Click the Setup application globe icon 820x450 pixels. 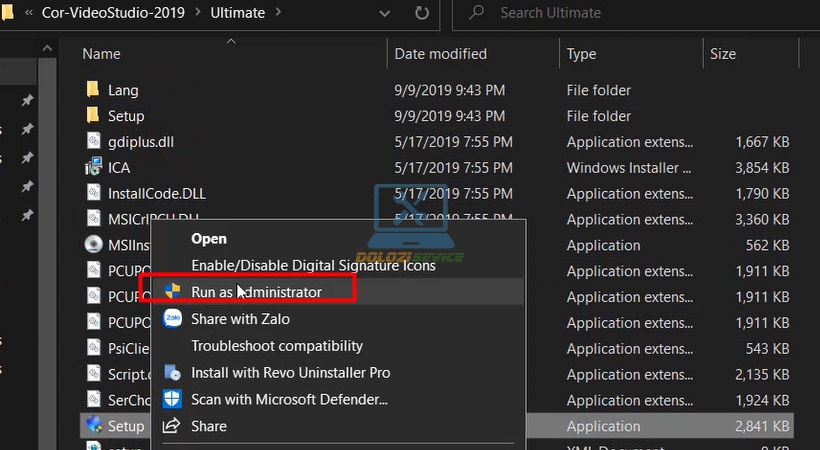click(94, 425)
